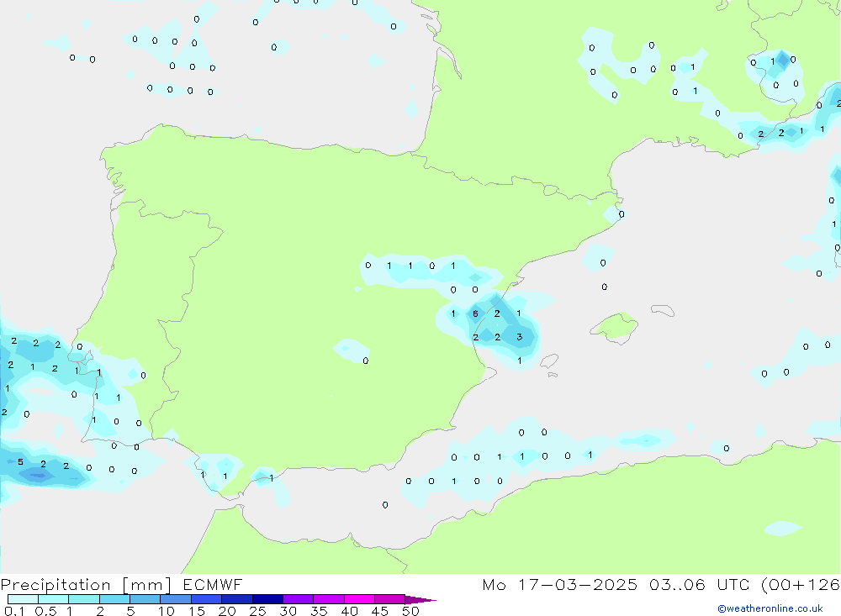Click the '03..06 UTC' time text

pyautogui.click(x=699, y=584)
